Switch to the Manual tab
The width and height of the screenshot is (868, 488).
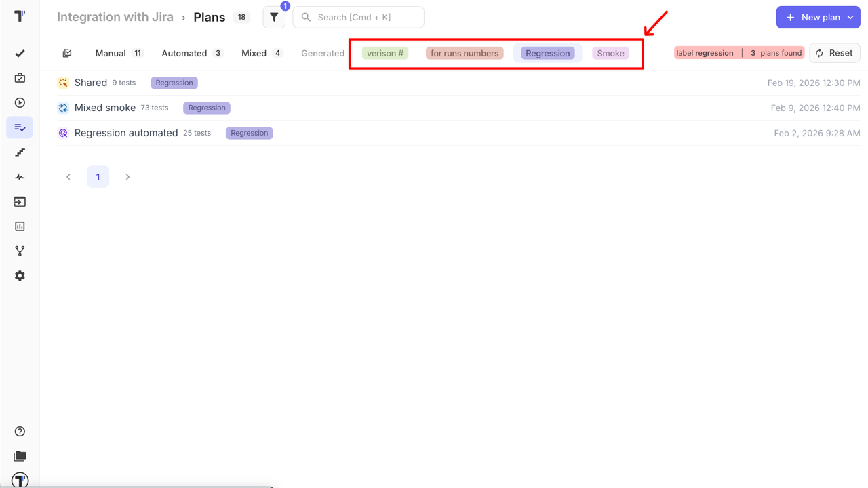(111, 53)
